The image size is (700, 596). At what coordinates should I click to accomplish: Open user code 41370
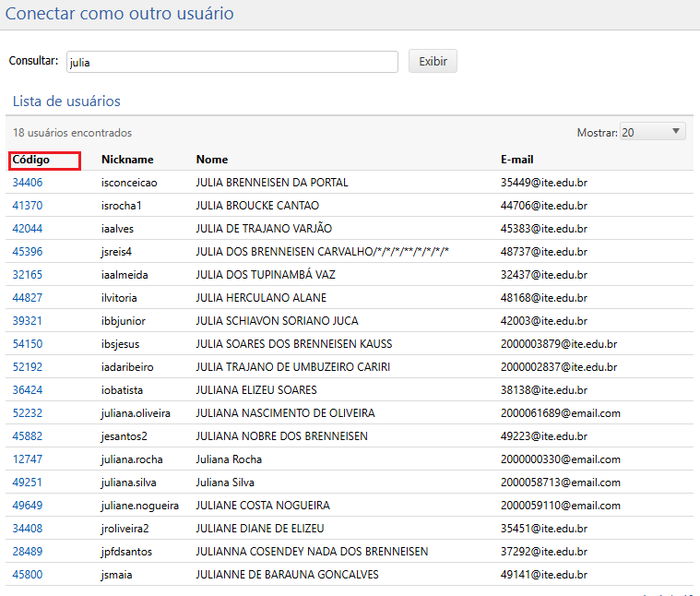tap(28, 206)
